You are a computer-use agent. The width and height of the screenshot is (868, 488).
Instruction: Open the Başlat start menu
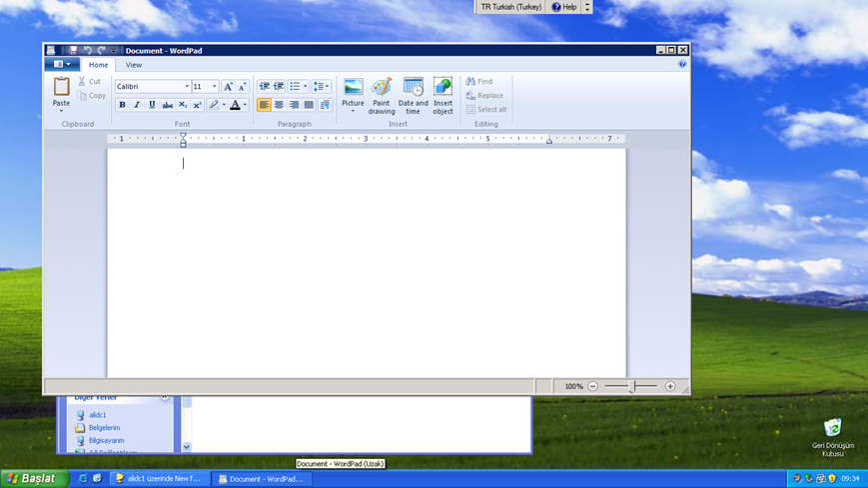pos(35,479)
